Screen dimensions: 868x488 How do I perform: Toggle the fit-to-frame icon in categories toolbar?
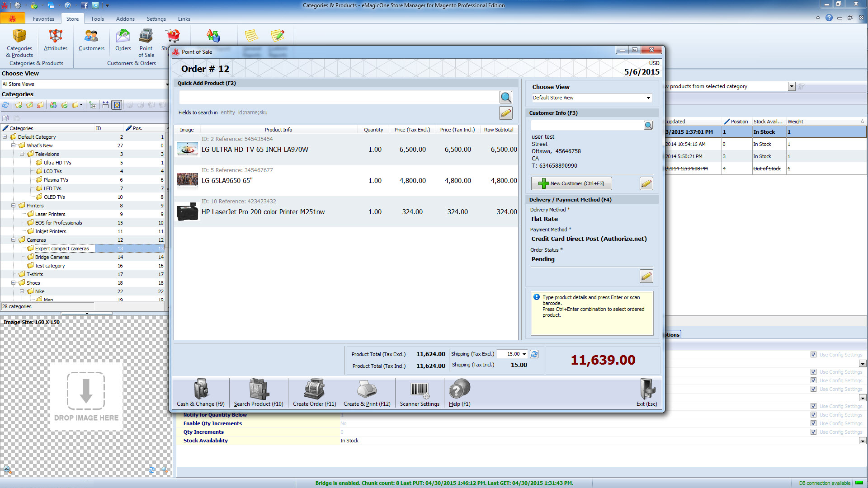click(117, 105)
